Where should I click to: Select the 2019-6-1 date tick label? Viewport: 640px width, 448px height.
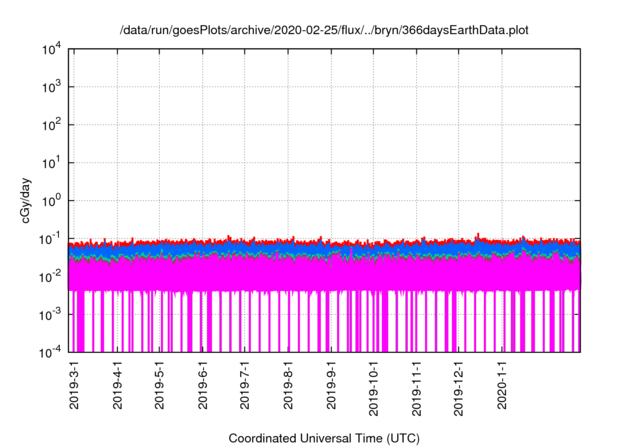click(x=203, y=388)
